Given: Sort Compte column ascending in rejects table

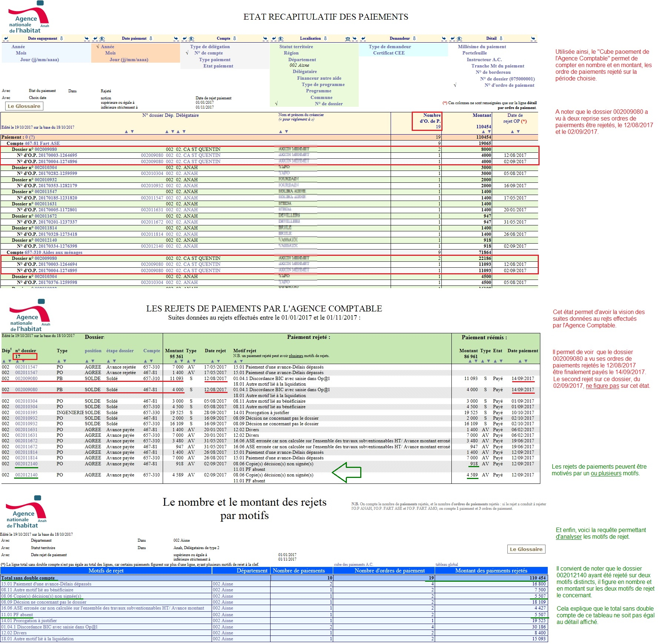Looking at the screenshot, I should 146,361.
